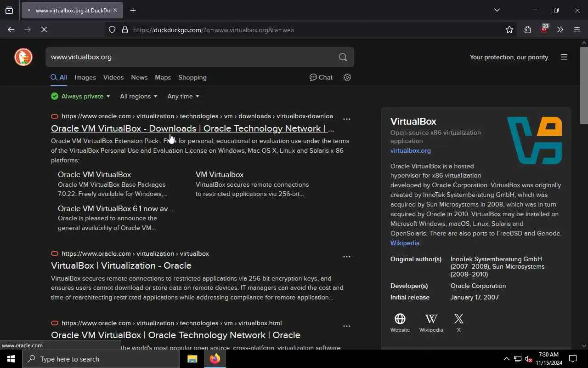Image resolution: width=588 pixels, height=368 pixels.
Task: Open more options for Virtualization - Oracle result
Action: point(347,257)
